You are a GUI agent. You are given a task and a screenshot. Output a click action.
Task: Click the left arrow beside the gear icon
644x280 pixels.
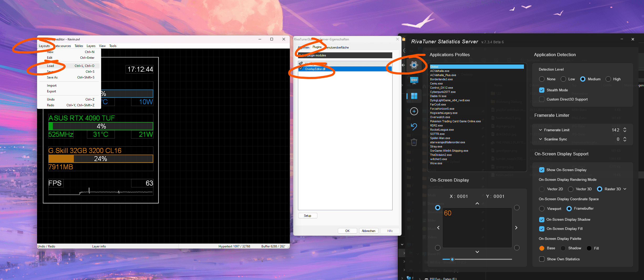pyautogui.click(x=403, y=65)
